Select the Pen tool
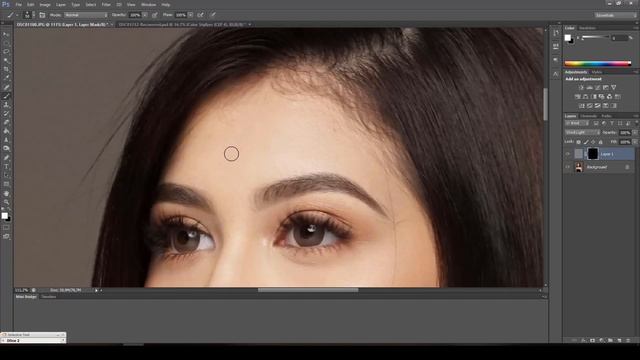 tap(6, 158)
